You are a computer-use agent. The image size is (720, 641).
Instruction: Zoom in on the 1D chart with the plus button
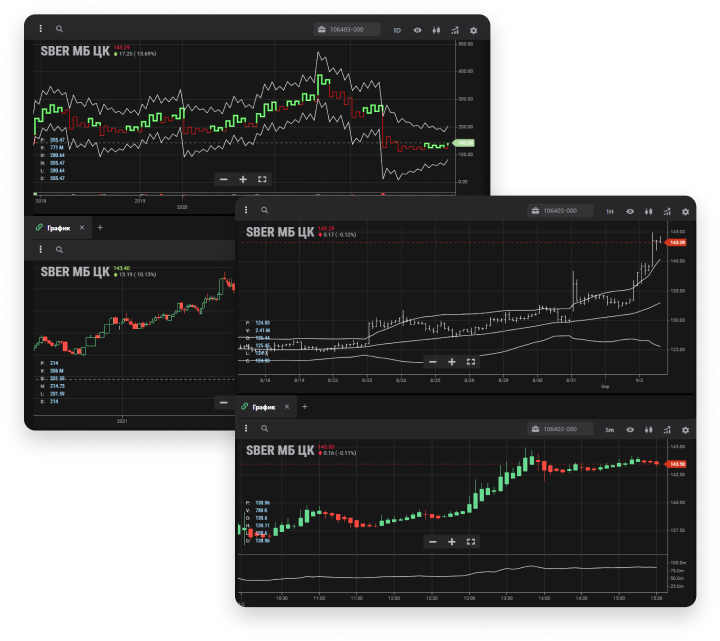point(243,179)
